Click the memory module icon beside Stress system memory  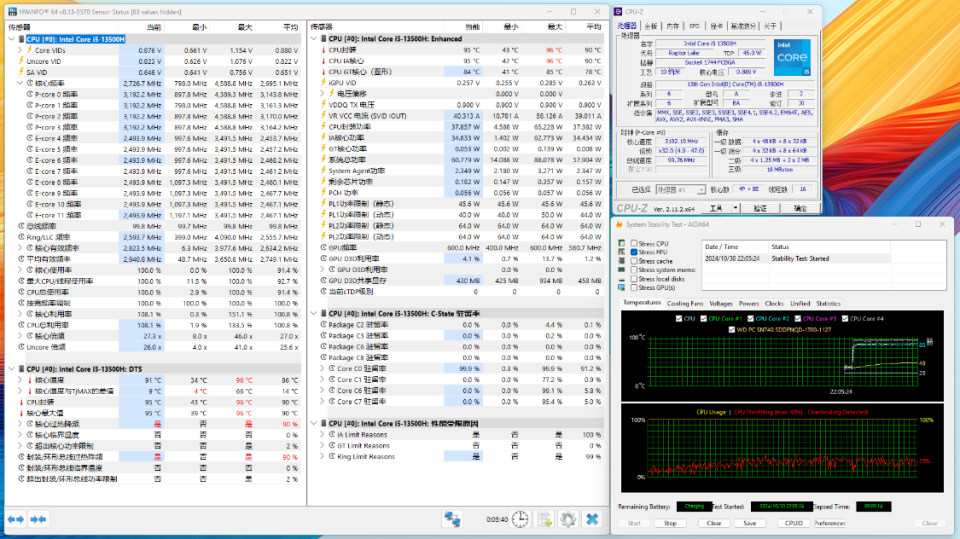(x=621, y=270)
